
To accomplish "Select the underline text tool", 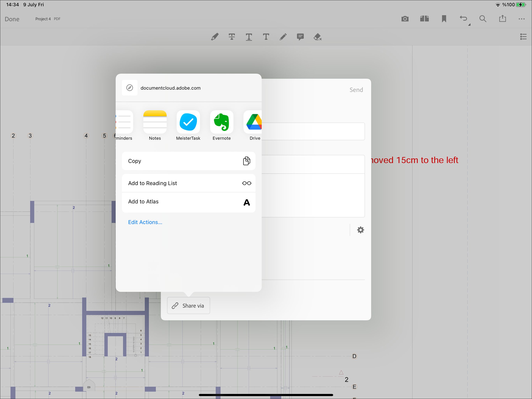I will (x=249, y=37).
